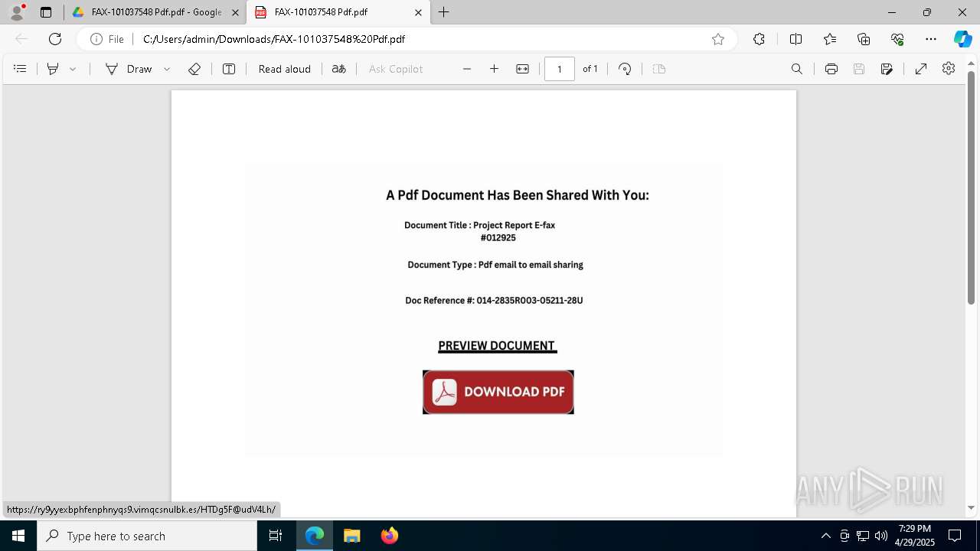
Task: Show hidden system tray icons
Action: pyautogui.click(x=825, y=536)
